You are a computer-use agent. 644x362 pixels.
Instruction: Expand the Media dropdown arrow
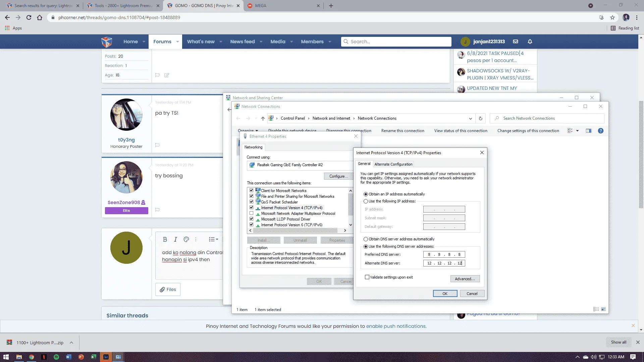tap(291, 42)
